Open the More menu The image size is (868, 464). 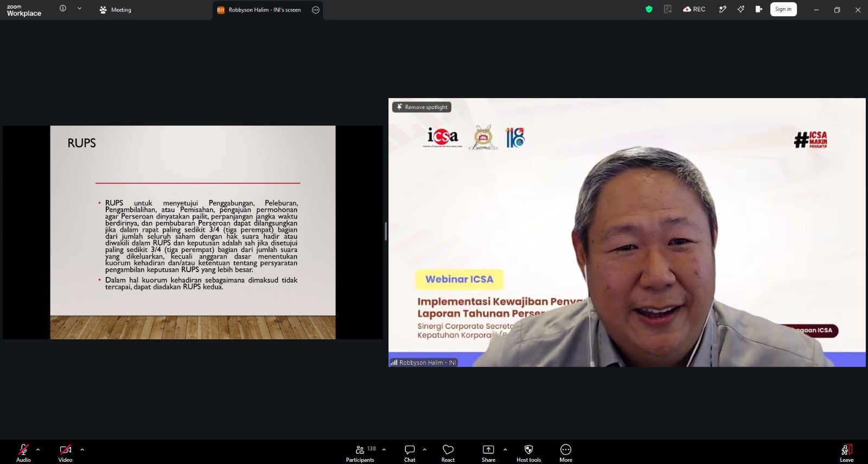tap(566, 453)
